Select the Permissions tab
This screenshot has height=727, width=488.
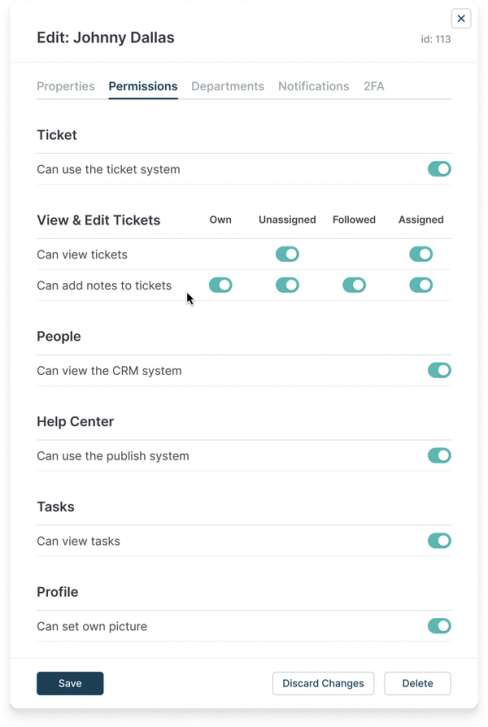pos(143,86)
